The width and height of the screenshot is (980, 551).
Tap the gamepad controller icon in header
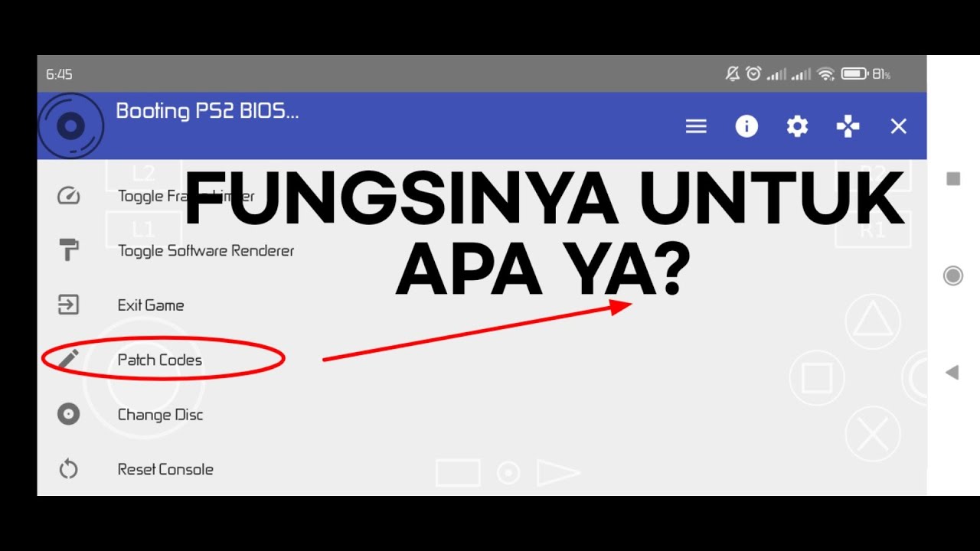[x=848, y=126]
